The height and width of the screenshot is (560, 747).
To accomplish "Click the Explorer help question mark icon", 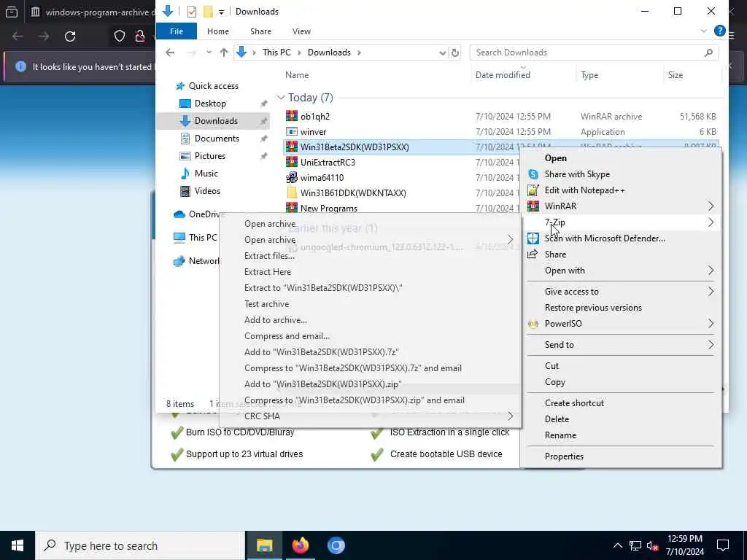I will click(719, 31).
